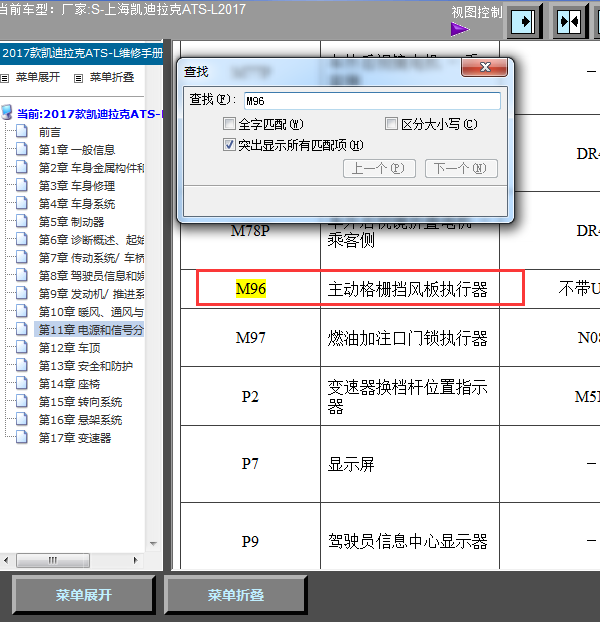Click the page icon next to 第16章 悬架系统
600x622 pixels.
pos(21,419)
